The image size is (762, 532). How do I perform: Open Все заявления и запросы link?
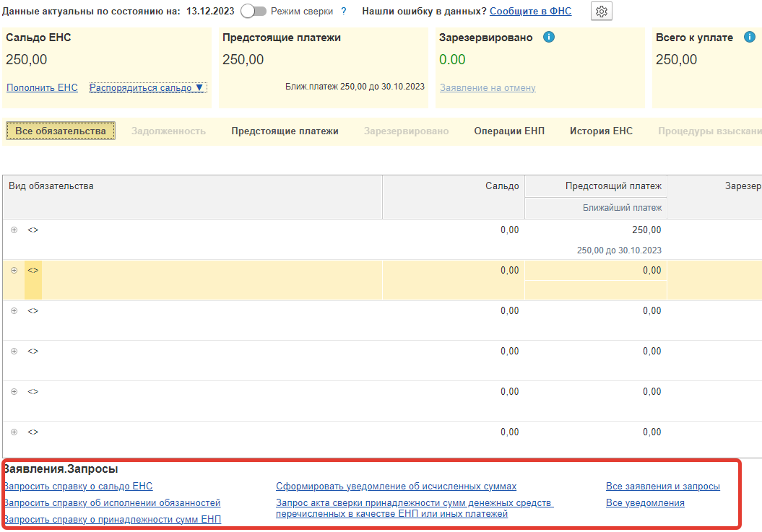click(662, 487)
